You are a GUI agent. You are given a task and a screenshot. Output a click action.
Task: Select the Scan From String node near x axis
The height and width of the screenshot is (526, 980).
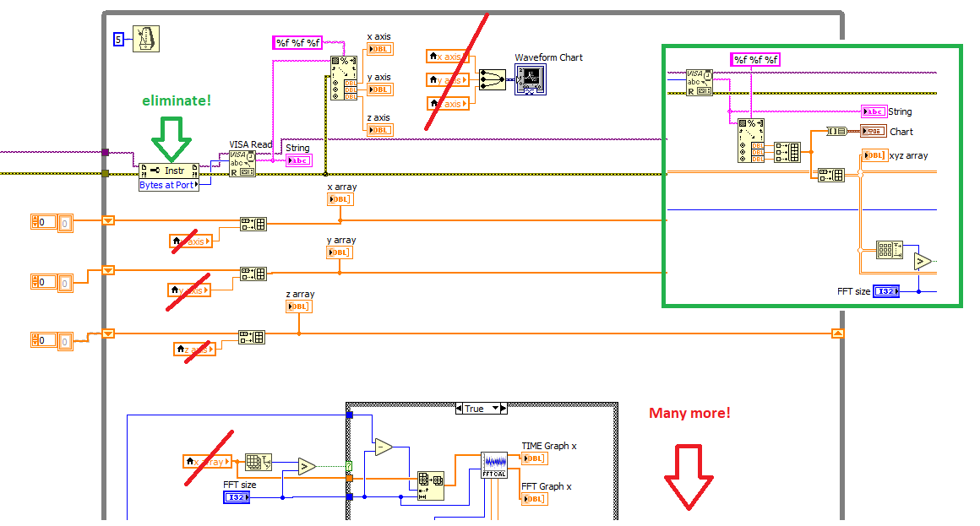(x=344, y=78)
